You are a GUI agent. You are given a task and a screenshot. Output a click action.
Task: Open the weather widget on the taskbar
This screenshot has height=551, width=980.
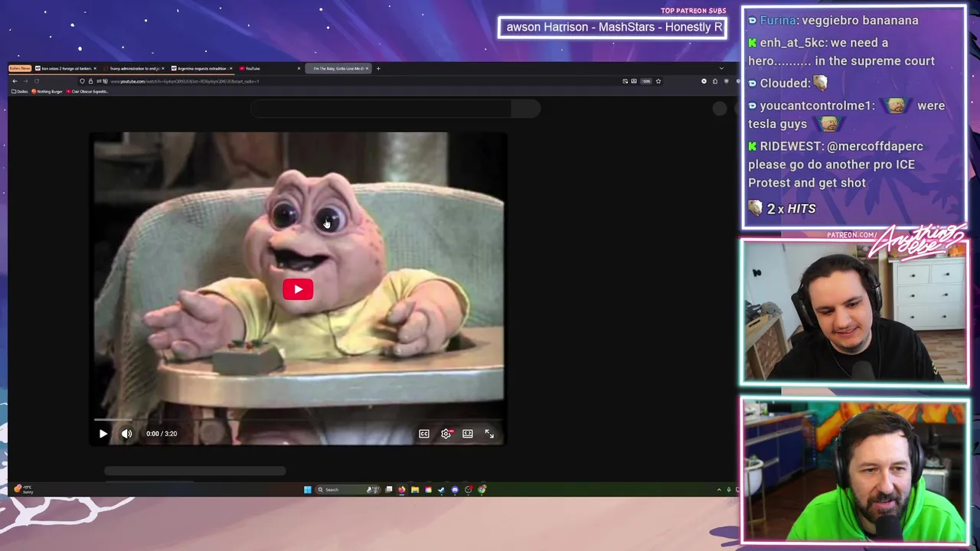pyautogui.click(x=23, y=489)
